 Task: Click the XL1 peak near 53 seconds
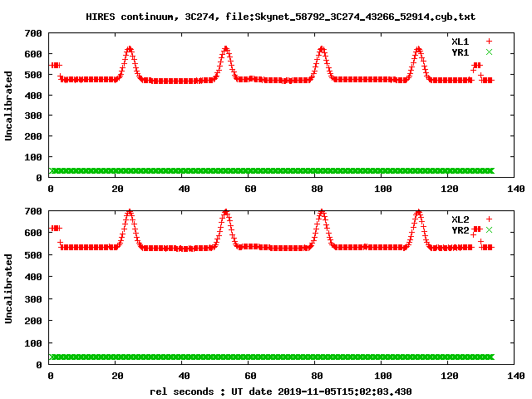pos(225,50)
